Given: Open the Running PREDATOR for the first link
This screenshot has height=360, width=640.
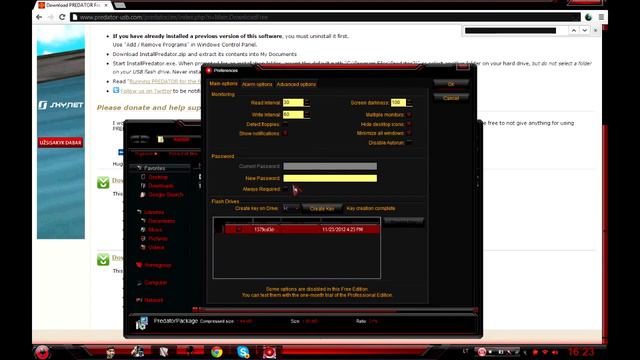Looking at the screenshot, I should 165,82.
